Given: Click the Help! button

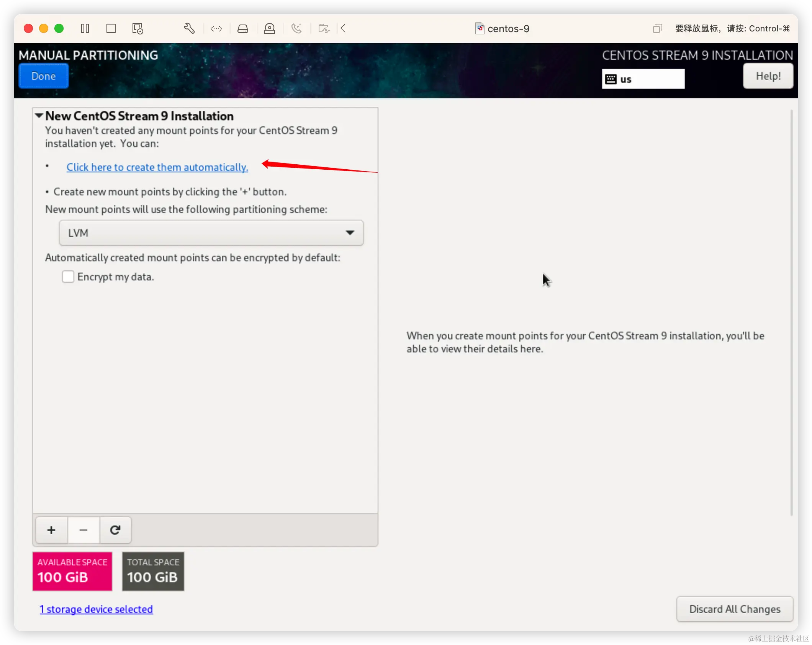Looking at the screenshot, I should click(x=768, y=75).
